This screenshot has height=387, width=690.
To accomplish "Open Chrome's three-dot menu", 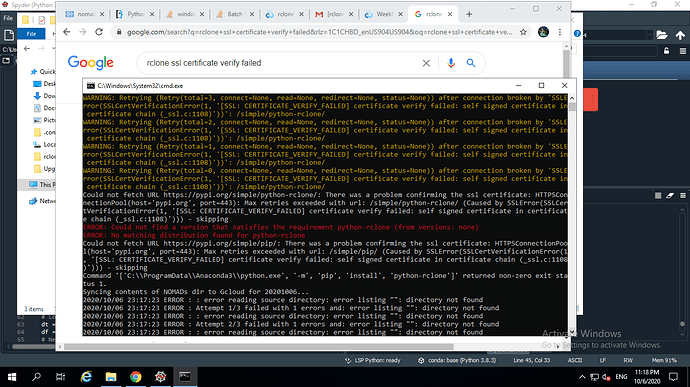I will tap(560, 32).
